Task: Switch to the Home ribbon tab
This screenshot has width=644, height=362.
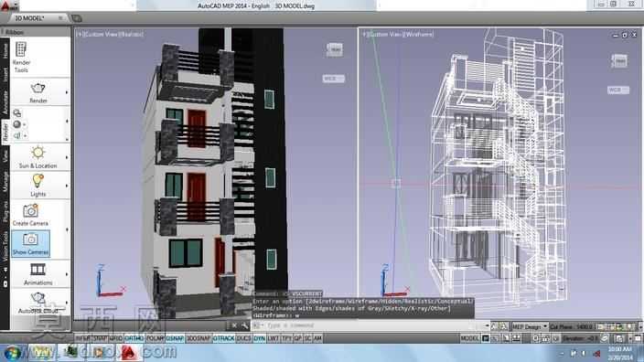Action: (5, 51)
